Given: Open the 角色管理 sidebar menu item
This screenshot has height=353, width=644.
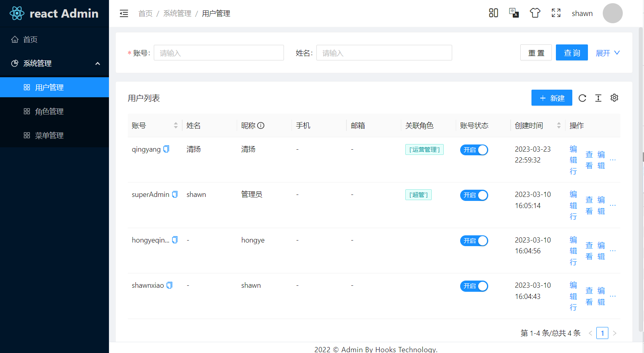Looking at the screenshot, I should [54, 111].
